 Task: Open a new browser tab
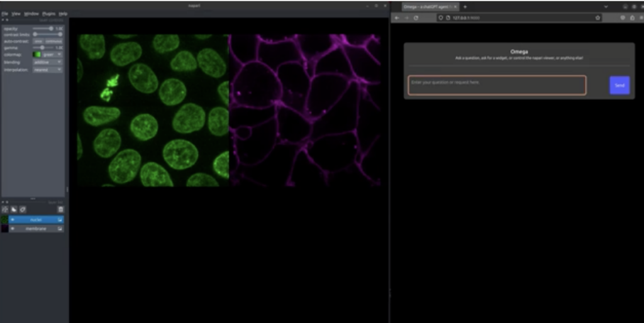point(465,6)
